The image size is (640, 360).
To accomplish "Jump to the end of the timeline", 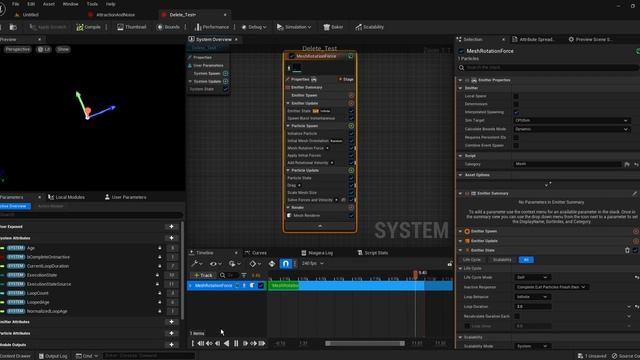I will coord(262,343).
